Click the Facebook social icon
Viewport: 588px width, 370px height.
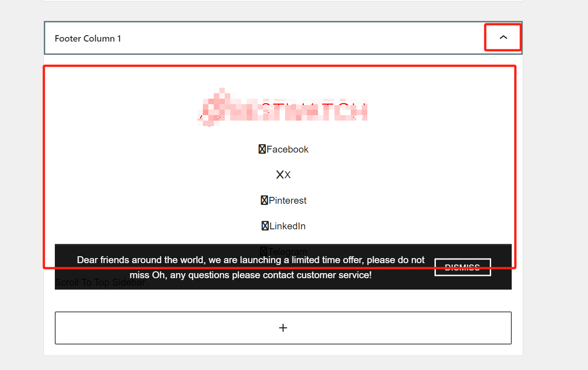coord(262,149)
